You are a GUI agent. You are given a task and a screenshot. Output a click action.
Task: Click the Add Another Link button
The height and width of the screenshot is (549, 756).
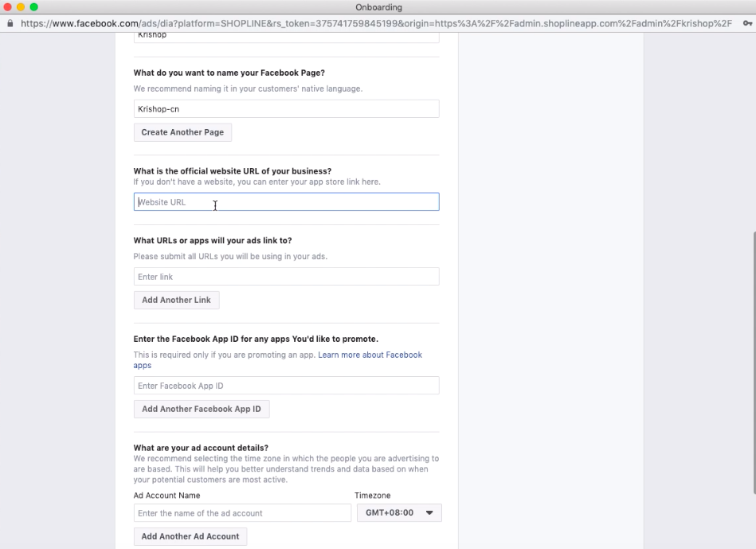coord(177,300)
